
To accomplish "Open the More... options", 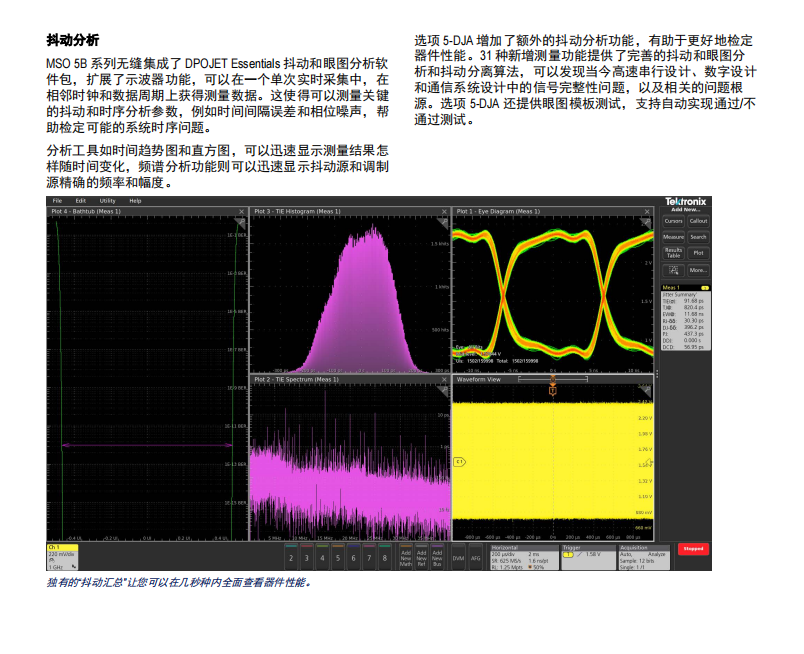I will tap(698, 270).
